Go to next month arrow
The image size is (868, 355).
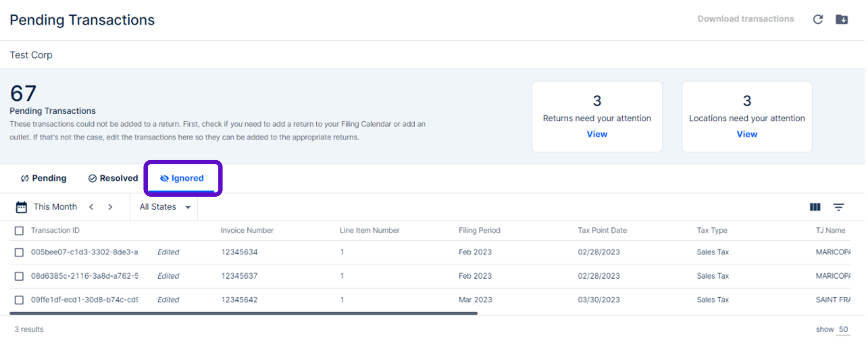[110, 207]
